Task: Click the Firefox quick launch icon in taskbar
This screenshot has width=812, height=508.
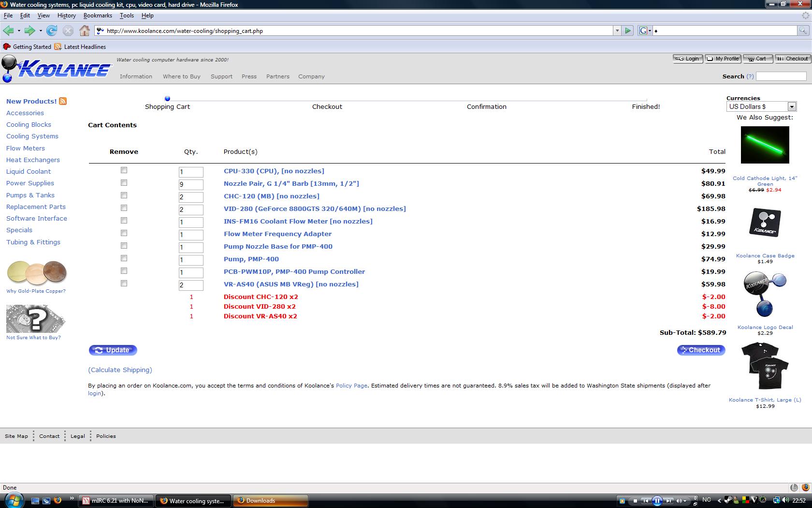Action: click(58, 501)
